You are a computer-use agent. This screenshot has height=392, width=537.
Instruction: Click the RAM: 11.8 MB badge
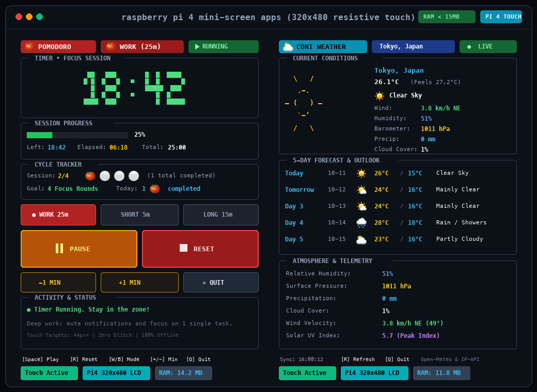(441, 373)
